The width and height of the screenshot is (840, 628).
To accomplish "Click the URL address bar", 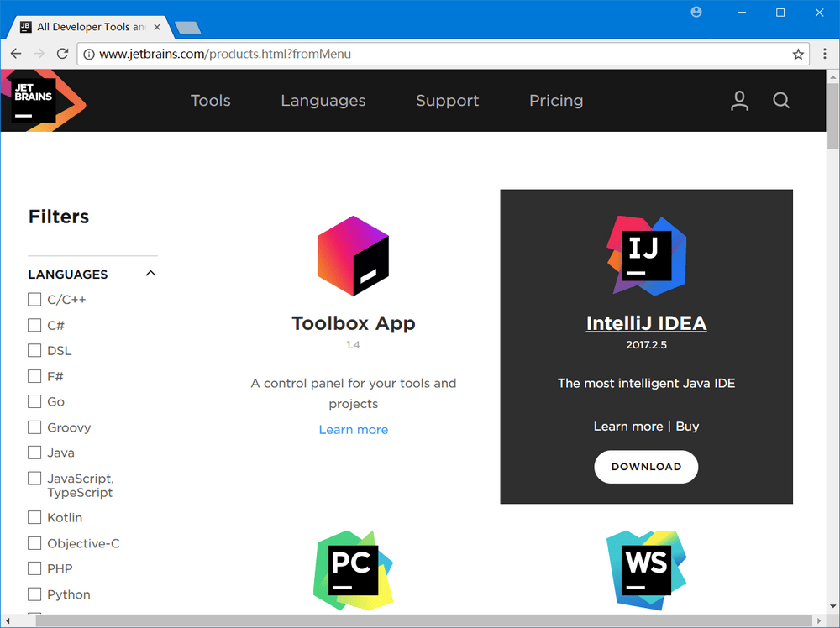I will click(443, 54).
